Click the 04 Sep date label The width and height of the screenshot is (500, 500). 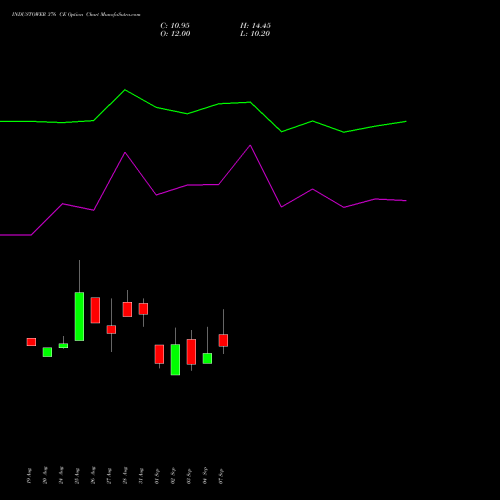(205, 476)
